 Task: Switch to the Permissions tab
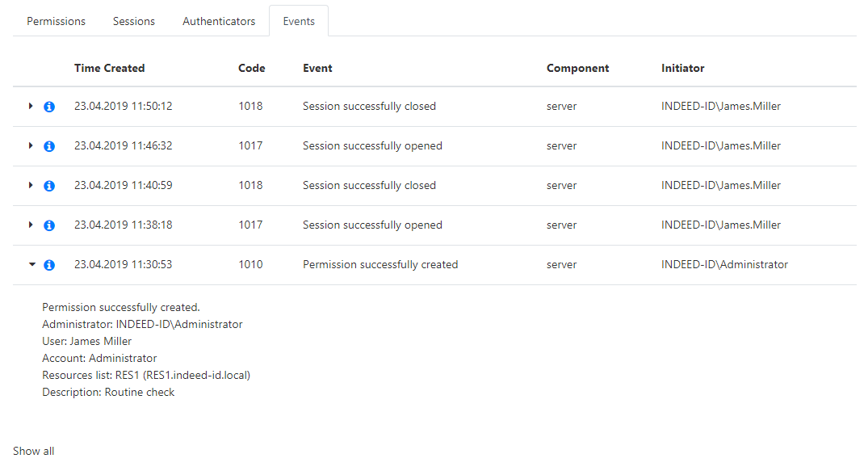tap(56, 21)
